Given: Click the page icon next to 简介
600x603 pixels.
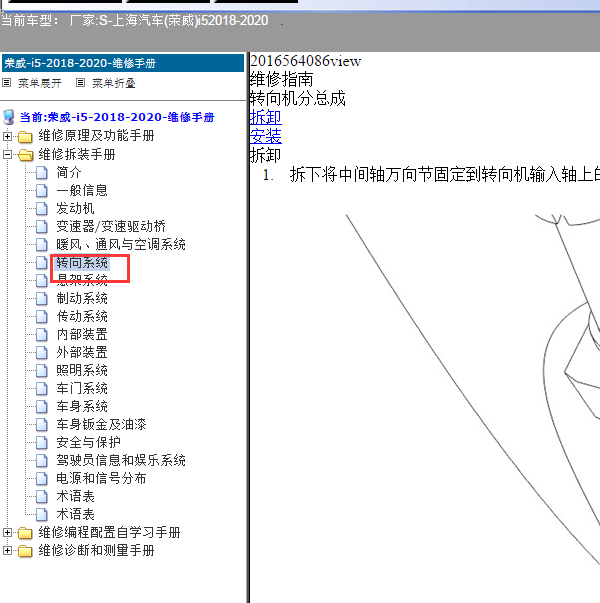Looking at the screenshot, I should (x=42, y=173).
